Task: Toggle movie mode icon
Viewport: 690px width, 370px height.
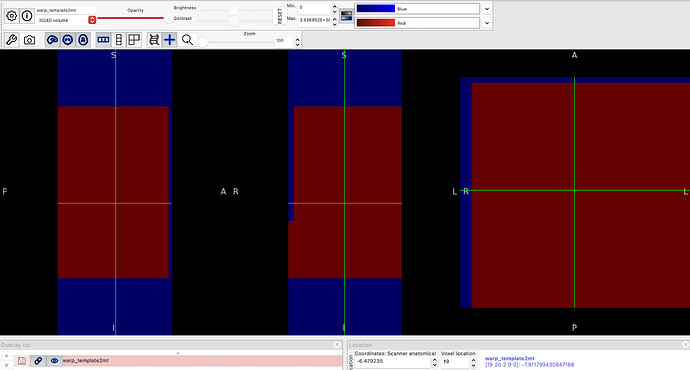Action: [154, 40]
